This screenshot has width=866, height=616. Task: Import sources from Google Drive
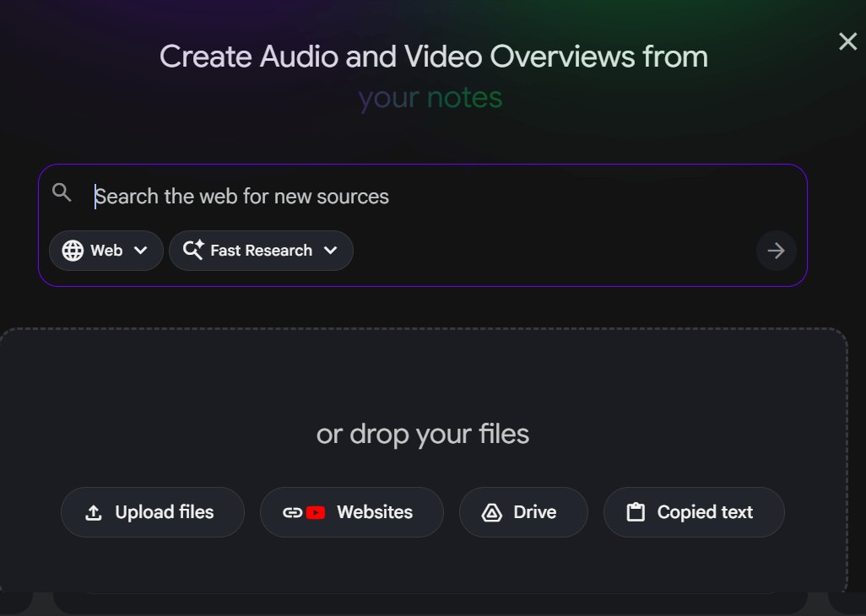(523, 511)
